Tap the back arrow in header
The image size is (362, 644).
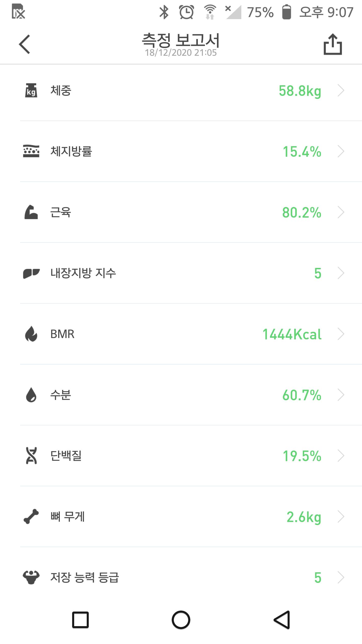[x=25, y=44]
